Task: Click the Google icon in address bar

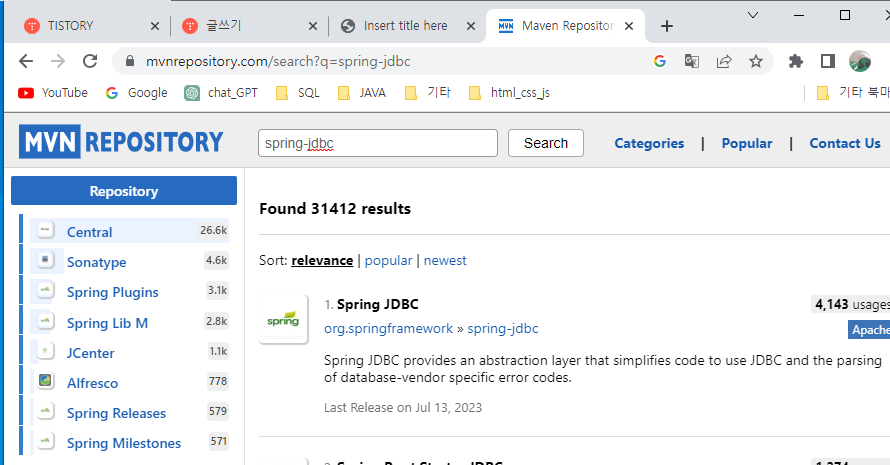Action: point(660,61)
